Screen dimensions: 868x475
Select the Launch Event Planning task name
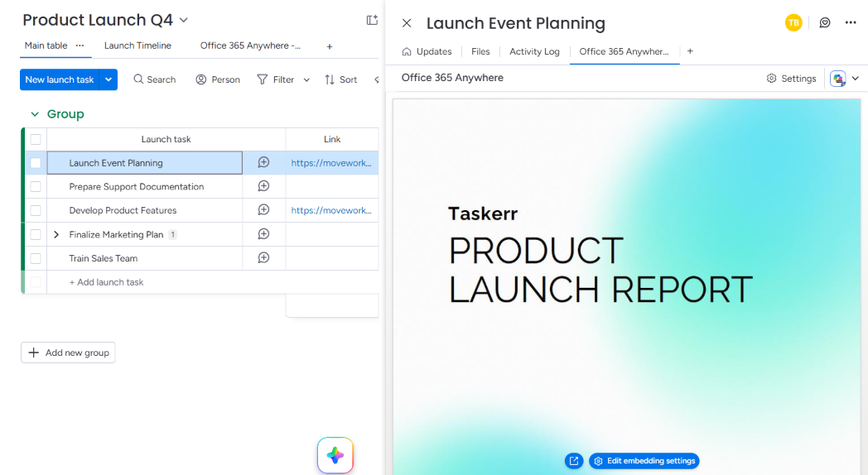(x=116, y=163)
